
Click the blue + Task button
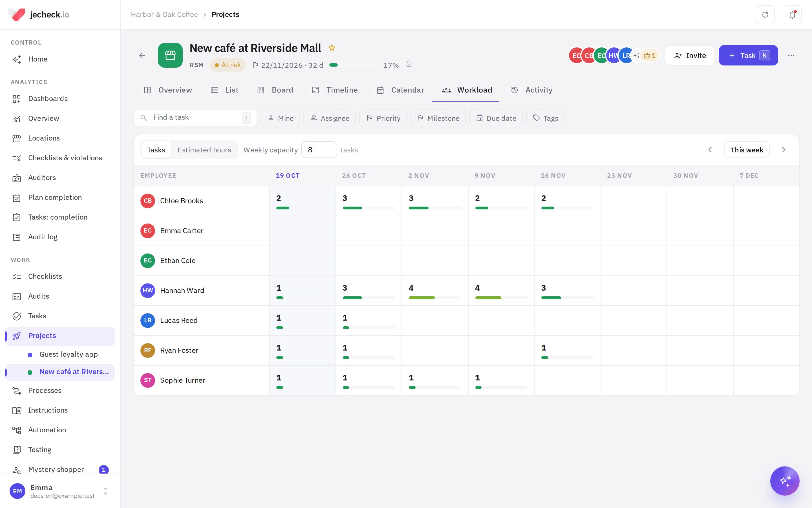[748, 55]
